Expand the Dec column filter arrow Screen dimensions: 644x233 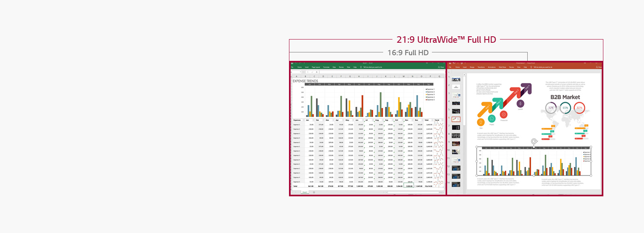click(x=423, y=120)
